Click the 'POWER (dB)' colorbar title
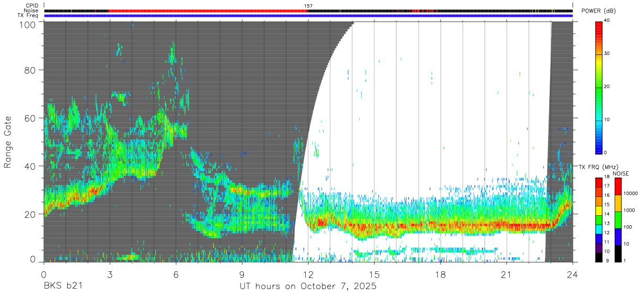Screen dimensions: 644x297 [599, 11]
